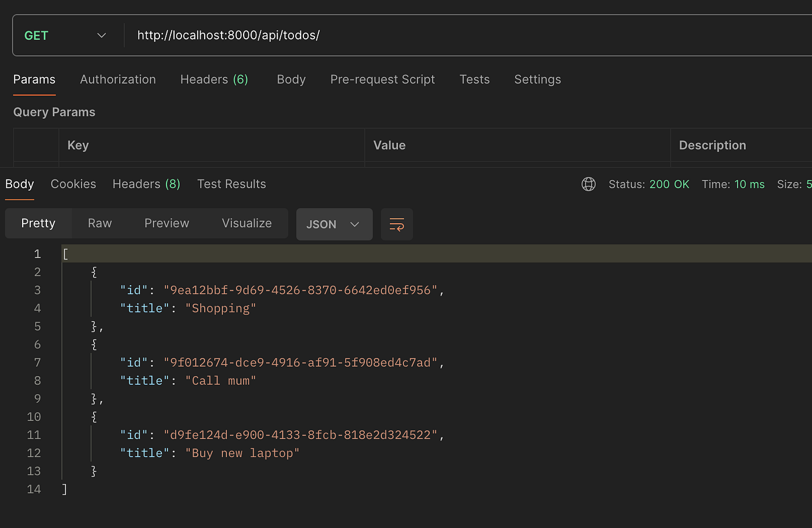Click the network globe icon
The width and height of the screenshot is (812, 528).
pos(588,184)
